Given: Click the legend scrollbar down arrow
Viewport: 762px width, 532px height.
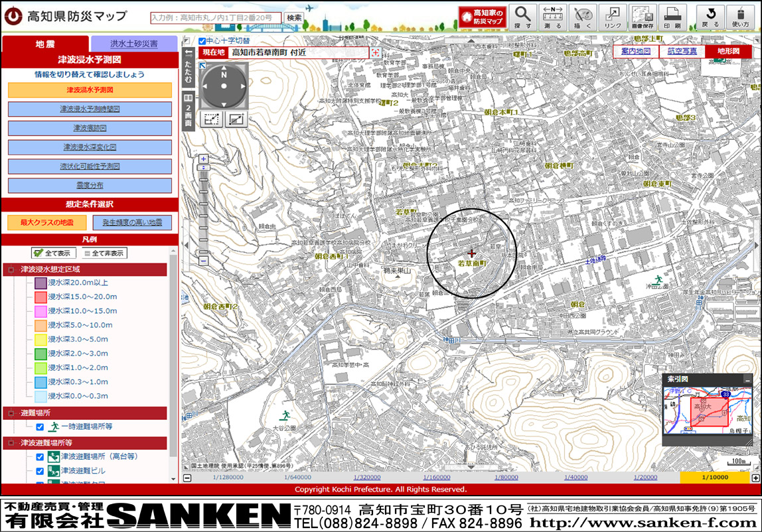Looking at the screenshot, I should point(173,479).
